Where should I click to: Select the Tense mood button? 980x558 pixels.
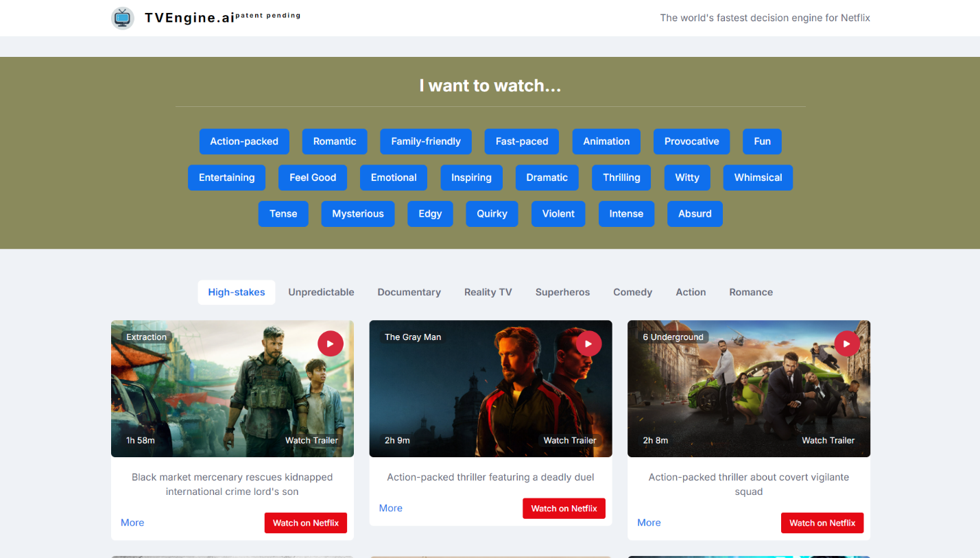tap(283, 214)
